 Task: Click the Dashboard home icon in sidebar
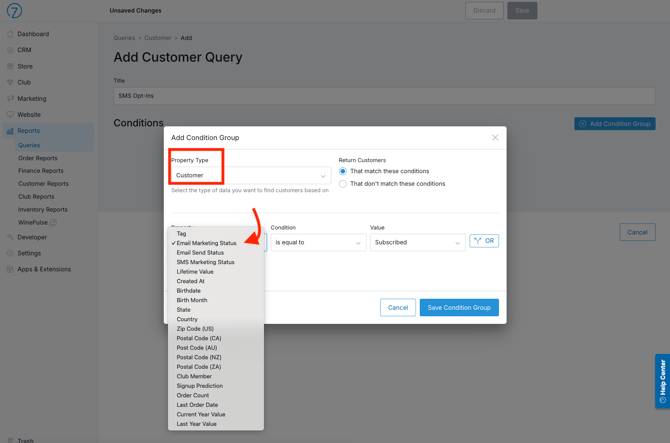pos(10,34)
